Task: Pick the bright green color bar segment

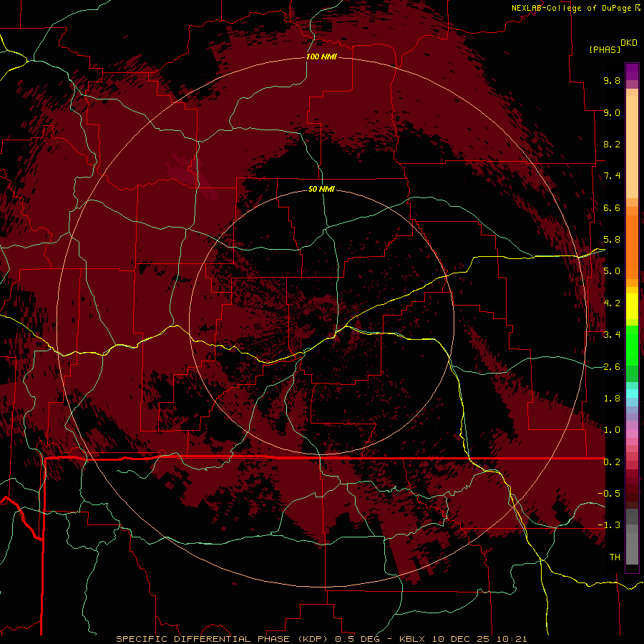Action: point(632,345)
